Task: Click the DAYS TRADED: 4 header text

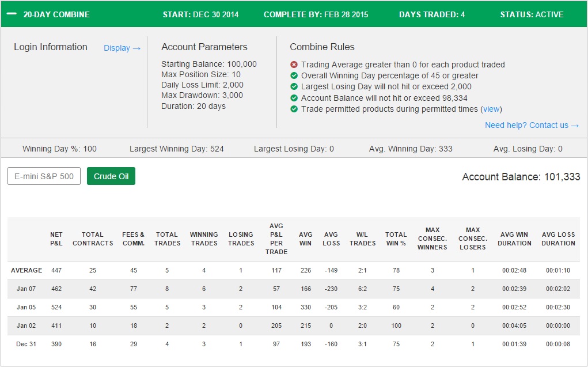Action: click(432, 14)
